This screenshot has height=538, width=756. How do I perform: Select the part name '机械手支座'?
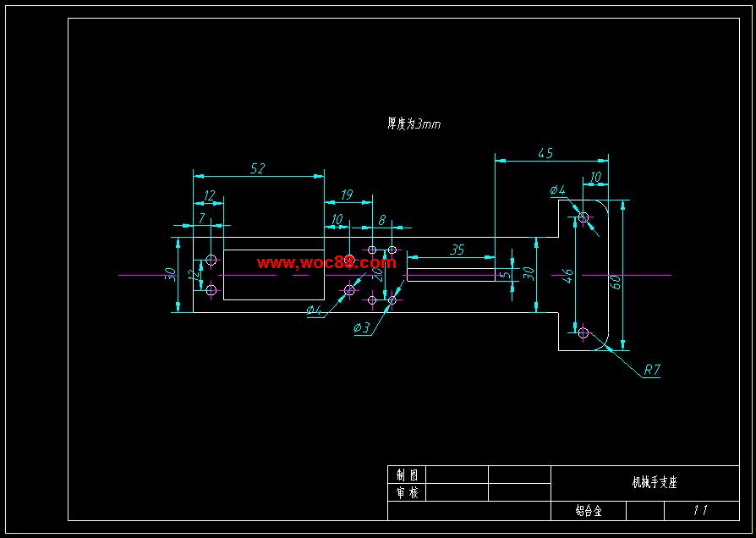click(655, 482)
